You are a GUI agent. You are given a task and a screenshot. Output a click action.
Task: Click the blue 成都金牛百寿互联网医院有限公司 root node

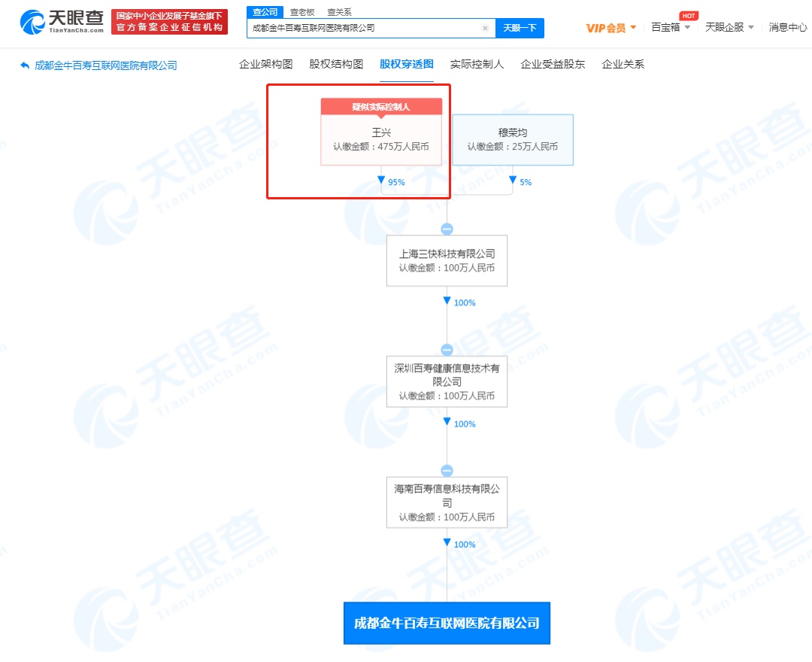447,623
